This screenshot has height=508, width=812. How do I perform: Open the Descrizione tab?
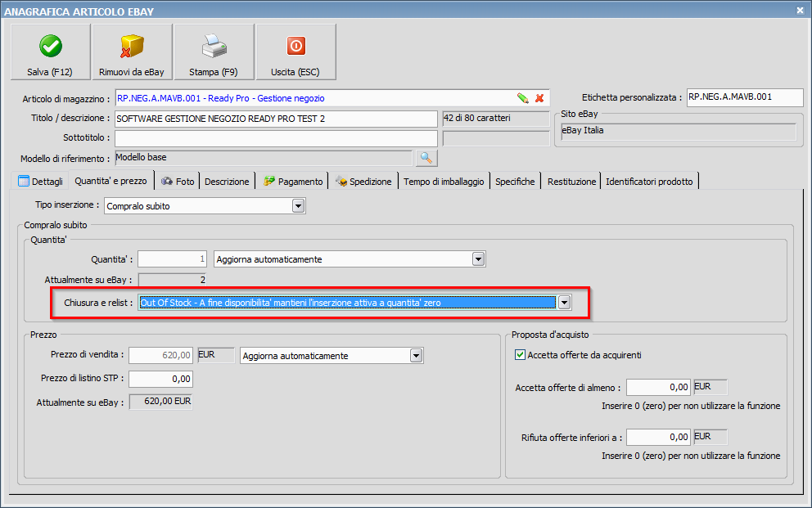click(227, 181)
